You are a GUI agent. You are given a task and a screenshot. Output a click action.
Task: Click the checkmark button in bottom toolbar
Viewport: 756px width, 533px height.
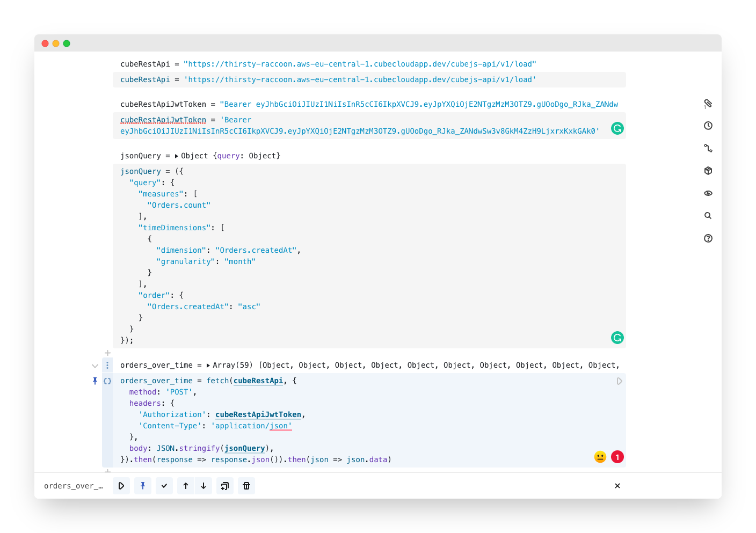164,486
